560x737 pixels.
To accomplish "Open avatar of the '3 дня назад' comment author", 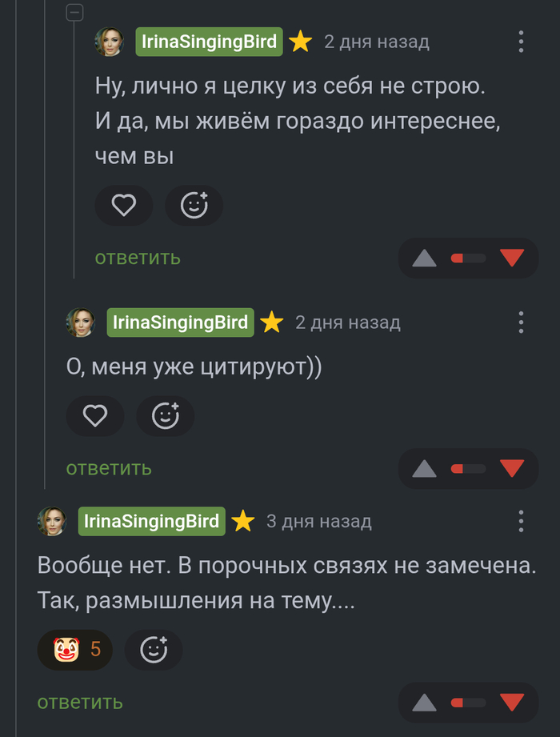I will [x=52, y=522].
